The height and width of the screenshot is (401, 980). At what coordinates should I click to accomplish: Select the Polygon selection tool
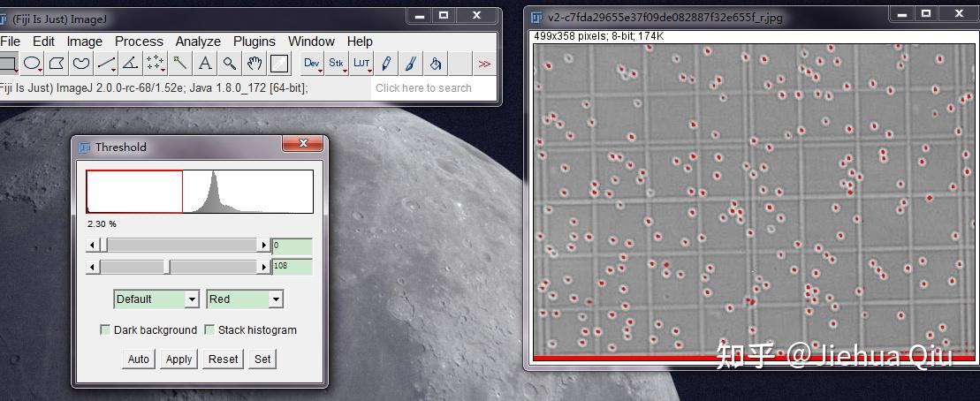(x=57, y=63)
